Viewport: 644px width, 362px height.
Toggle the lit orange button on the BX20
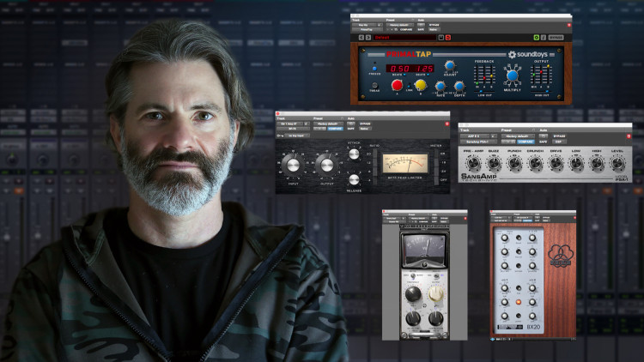point(519,302)
